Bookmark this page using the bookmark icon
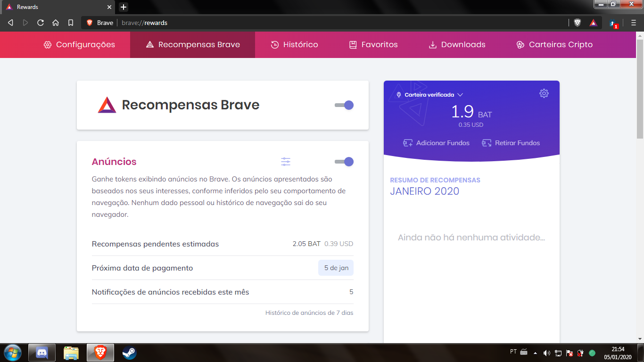644x362 pixels. click(71, 23)
